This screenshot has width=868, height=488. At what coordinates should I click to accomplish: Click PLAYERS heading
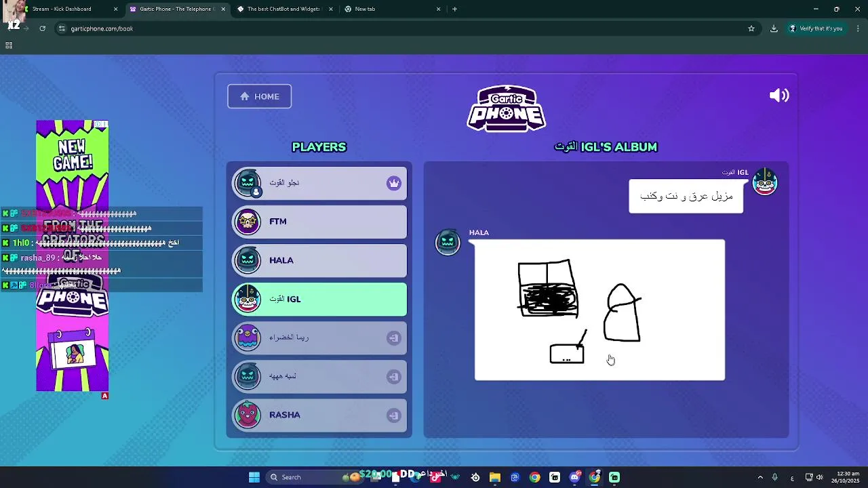click(319, 147)
